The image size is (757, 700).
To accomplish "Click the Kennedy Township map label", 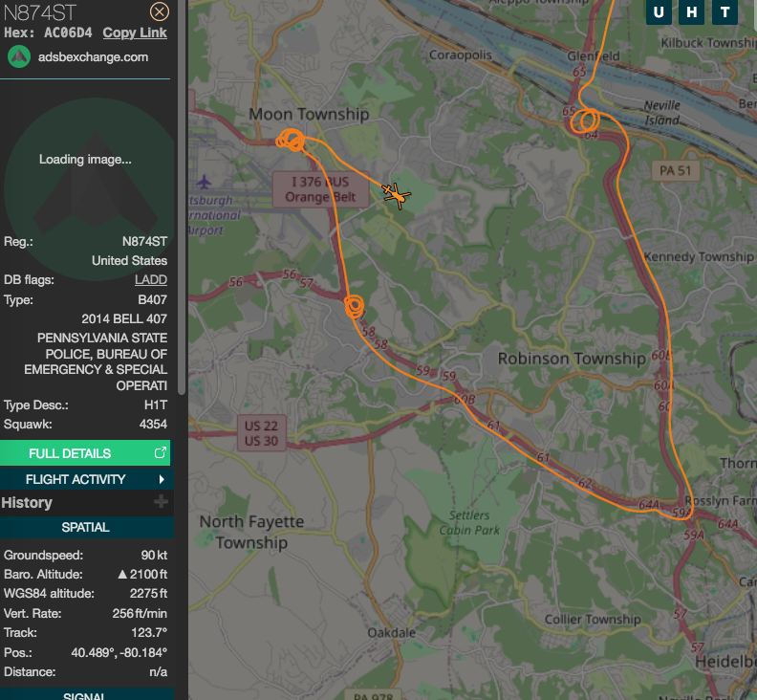I will 698,256.
